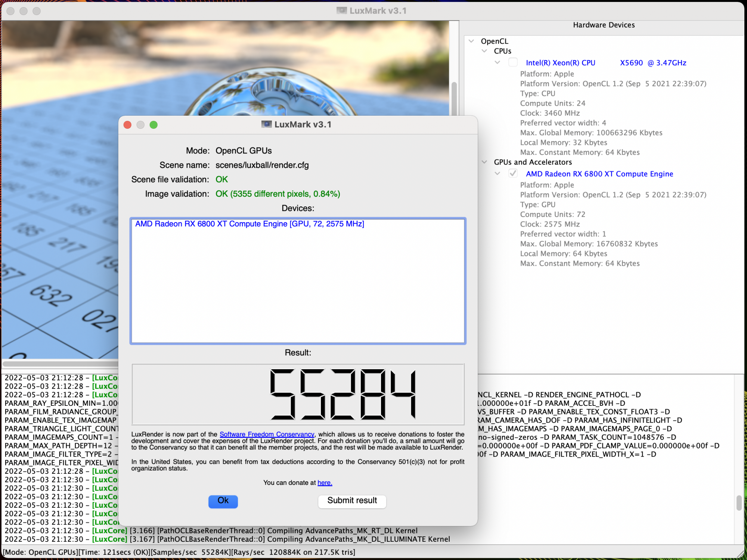Click the Ok button in result dialog
This screenshot has width=747, height=560.
point(223,501)
